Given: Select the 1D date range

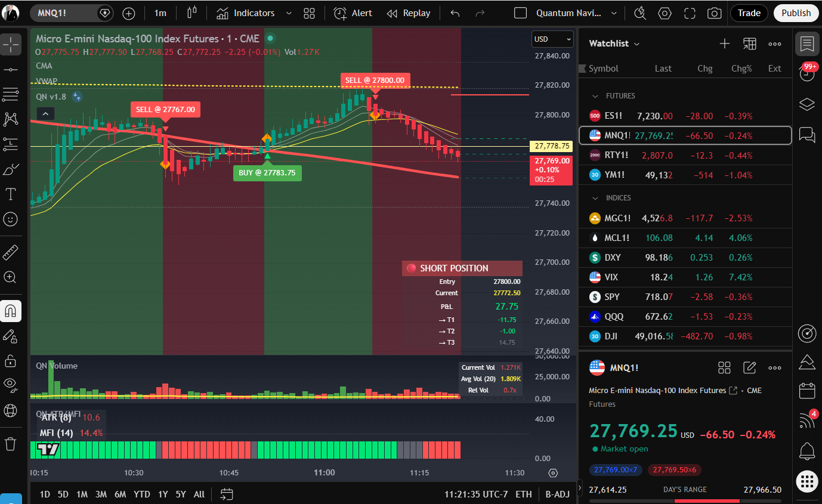Looking at the screenshot, I should 45,494.
